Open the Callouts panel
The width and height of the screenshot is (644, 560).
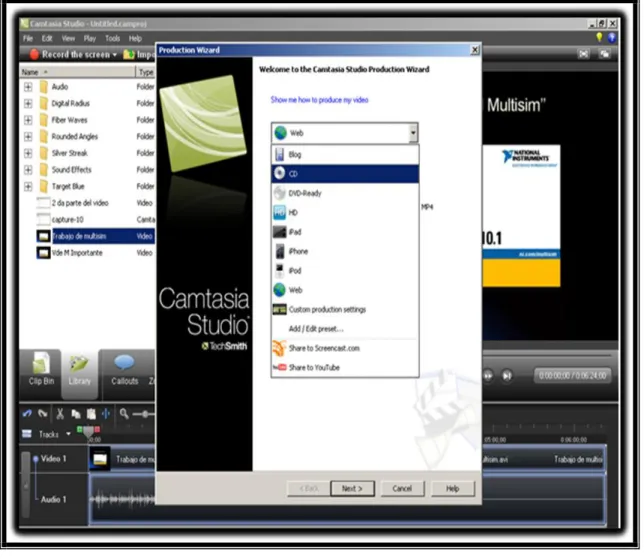tap(124, 370)
